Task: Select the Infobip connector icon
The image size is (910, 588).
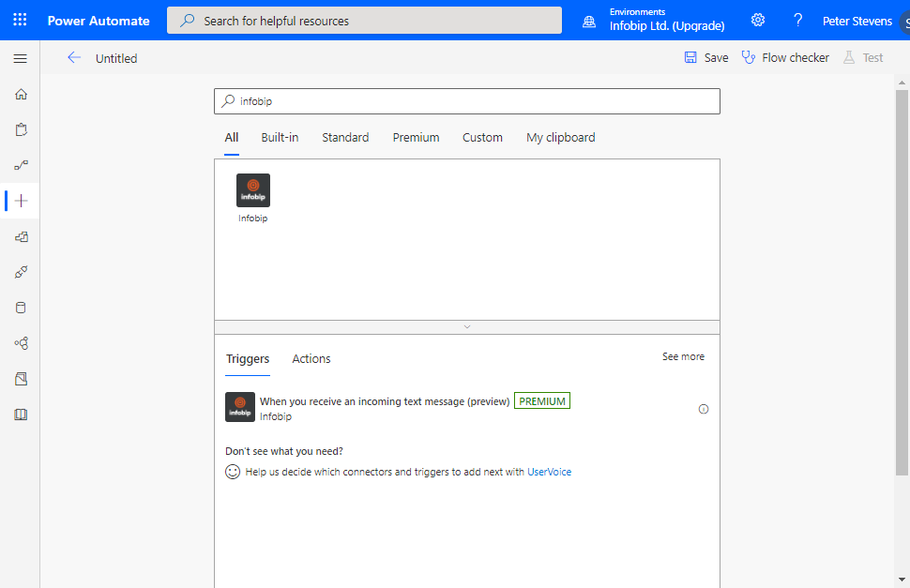Action: (x=252, y=191)
